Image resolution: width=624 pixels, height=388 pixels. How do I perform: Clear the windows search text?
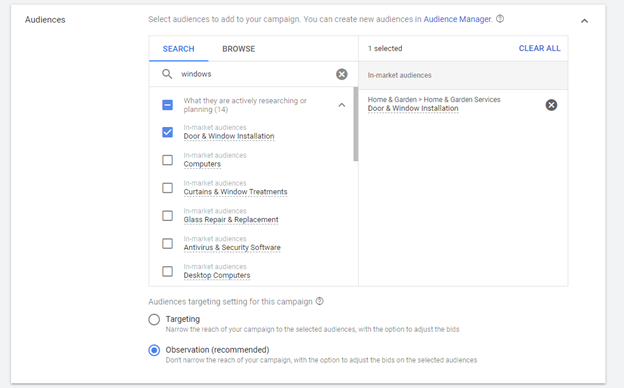click(x=341, y=74)
